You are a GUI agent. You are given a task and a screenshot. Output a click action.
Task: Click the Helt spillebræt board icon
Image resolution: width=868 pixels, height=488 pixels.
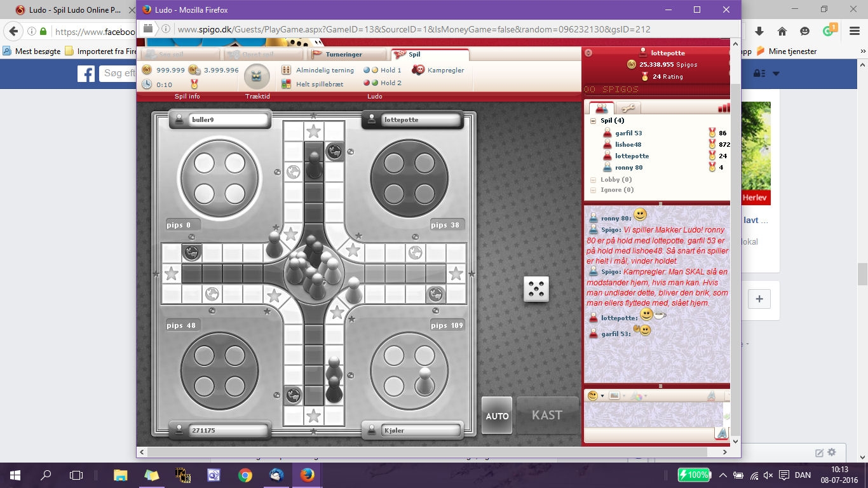click(x=286, y=84)
